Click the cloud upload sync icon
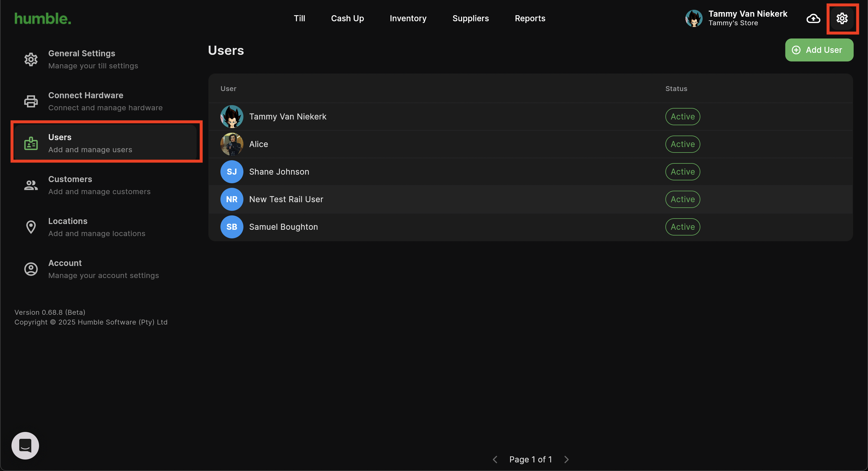 [813, 19]
